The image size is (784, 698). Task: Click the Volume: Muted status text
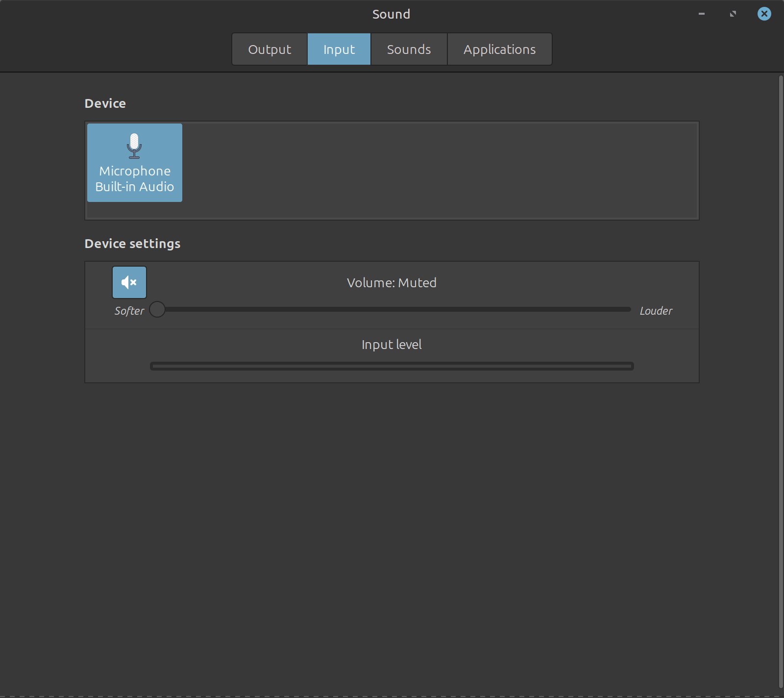point(392,283)
